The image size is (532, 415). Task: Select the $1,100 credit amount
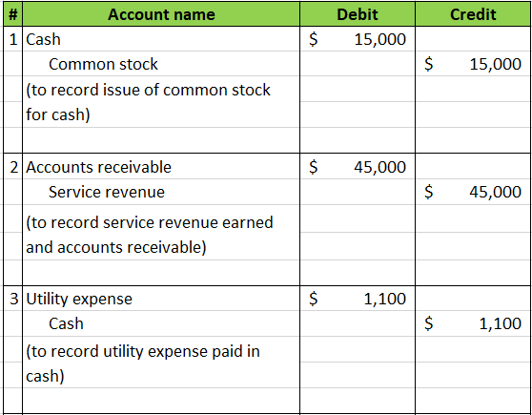click(473, 323)
